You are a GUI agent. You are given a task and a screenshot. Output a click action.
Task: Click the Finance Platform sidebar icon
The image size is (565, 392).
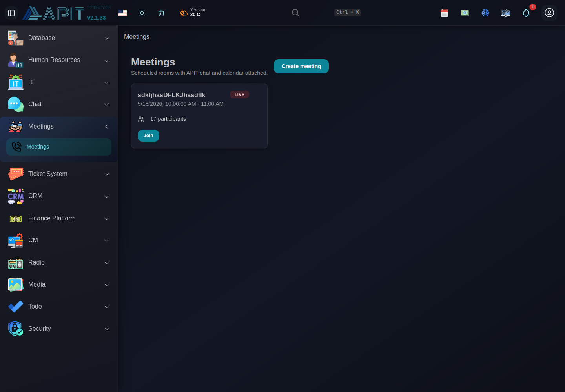tap(16, 218)
